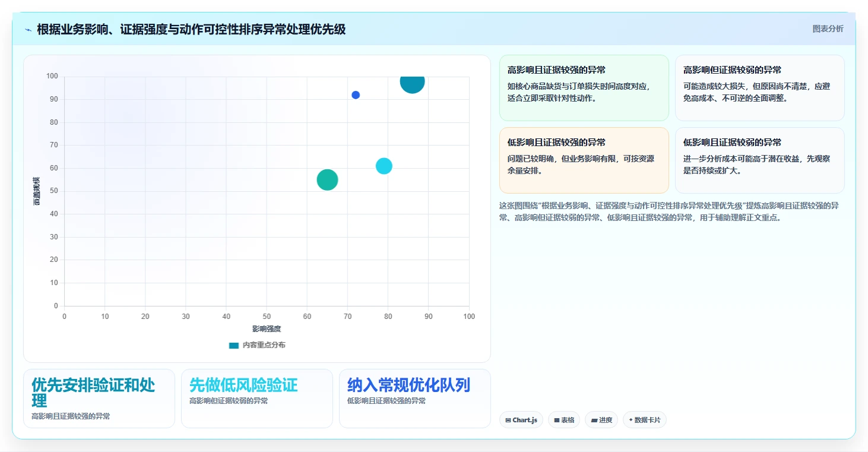868x452 pixels.
Task: Click the 纳入常规优化队列 heading
Action: [408, 385]
